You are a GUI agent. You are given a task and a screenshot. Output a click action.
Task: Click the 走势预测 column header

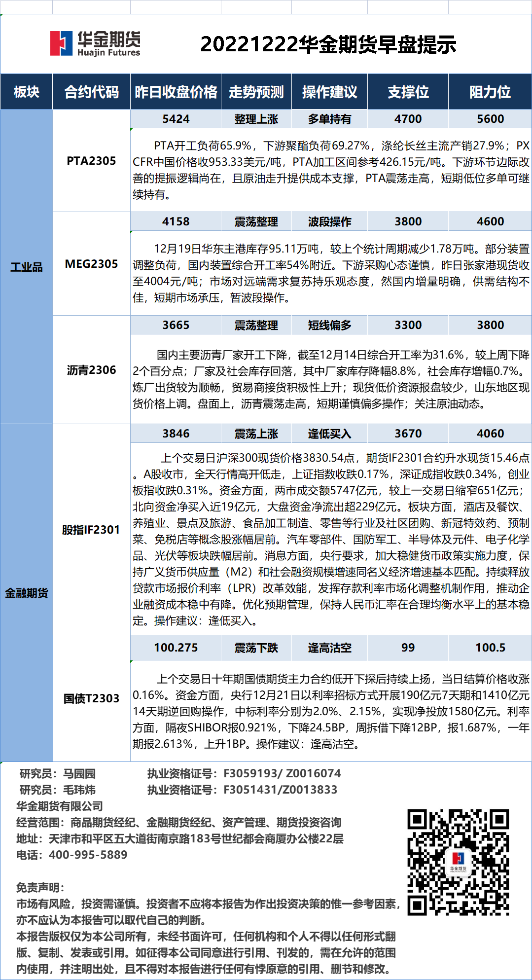(256, 92)
